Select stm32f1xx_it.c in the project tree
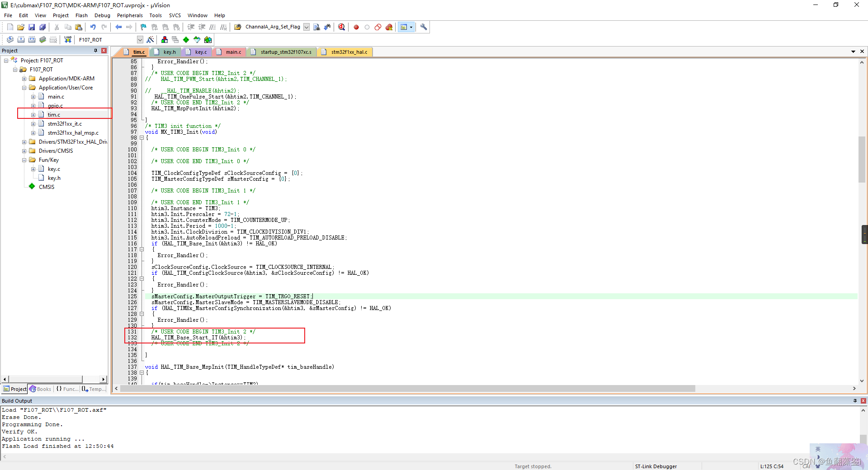This screenshot has width=868, height=470. 65,124
